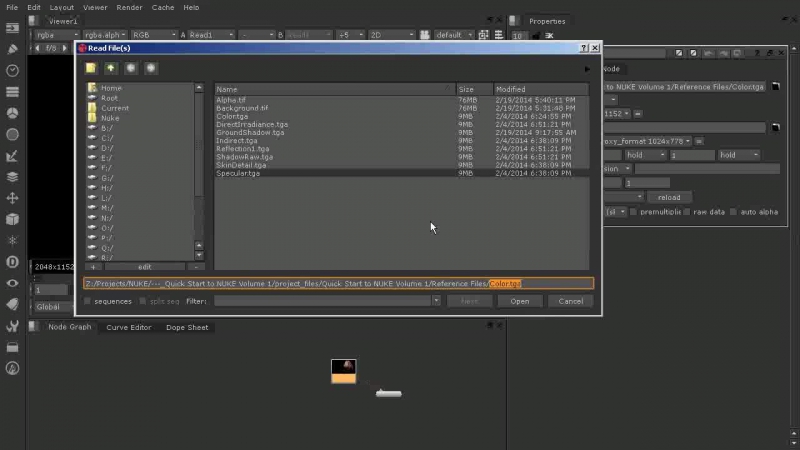Open the Transform nodes move icon
Viewport: 800px width, 450px height.
pos(12,198)
